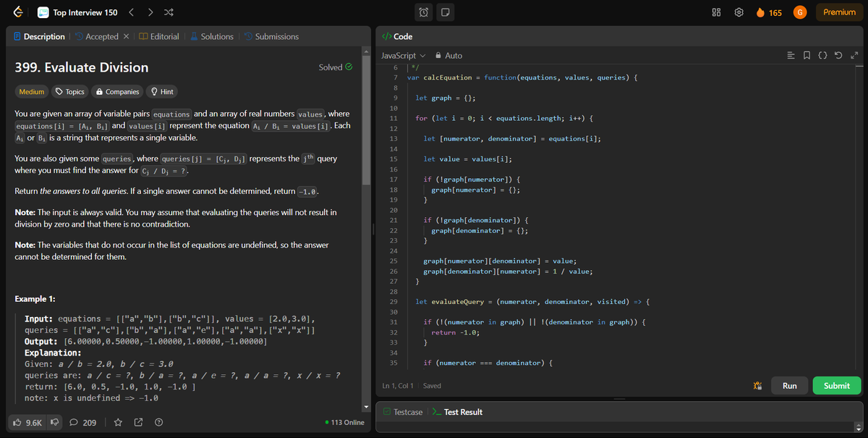The height and width of the screenshot is (438, 868).
Task: Click the Solved status indicator
Action: click(336, 67)
